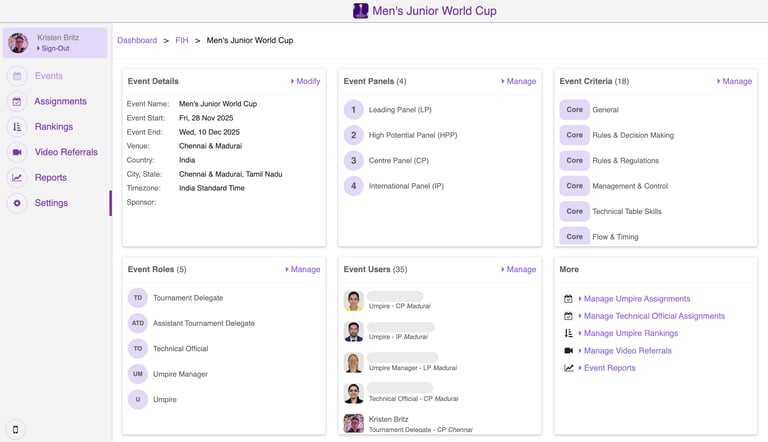Open Manage Video Referrals link
This screenshot has width=768, height=442.
[x=627, y=351]
